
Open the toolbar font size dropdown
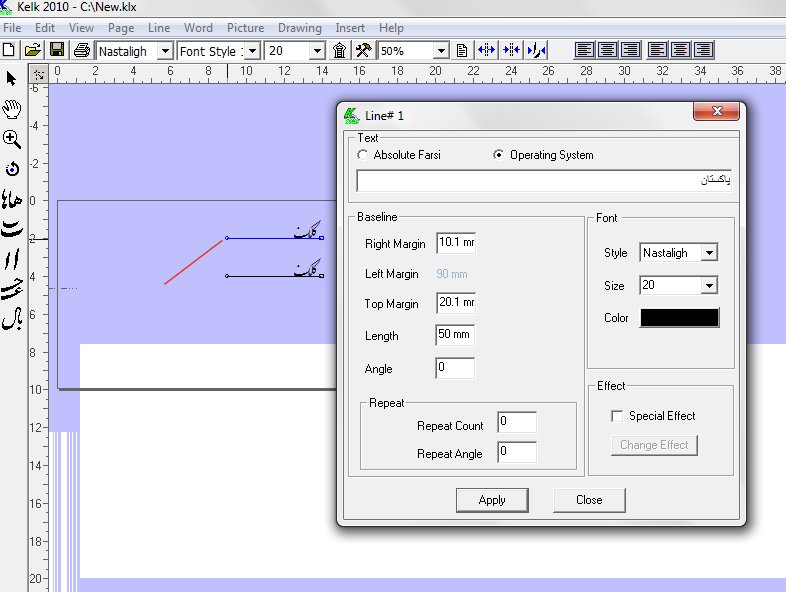tap(317, 51)
